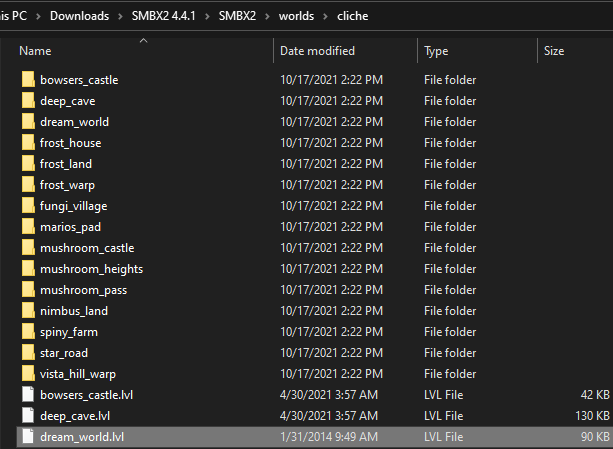The width and height of the screenshot is (613, 449).
Task: Select the fungi_village folder name
Action: click(x=73, y=206)
